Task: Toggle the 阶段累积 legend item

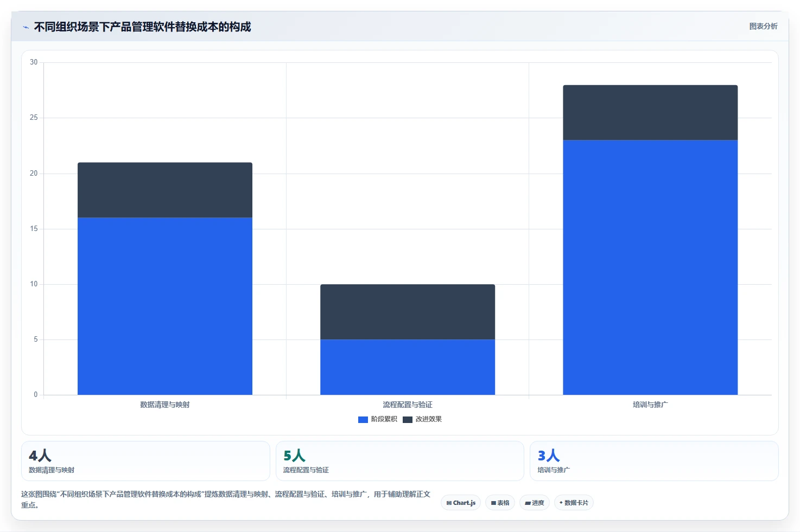Action: [378, 419]
